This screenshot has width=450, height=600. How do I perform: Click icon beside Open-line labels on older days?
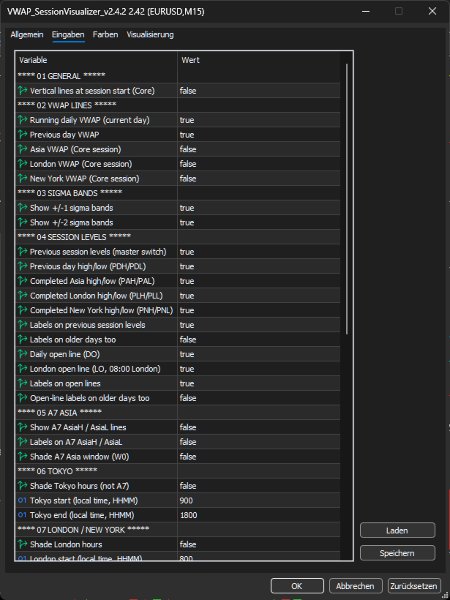(23, 398)
